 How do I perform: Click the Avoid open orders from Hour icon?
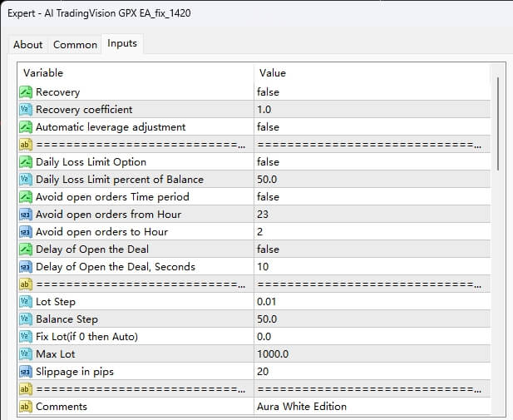[x=26, y=215]
